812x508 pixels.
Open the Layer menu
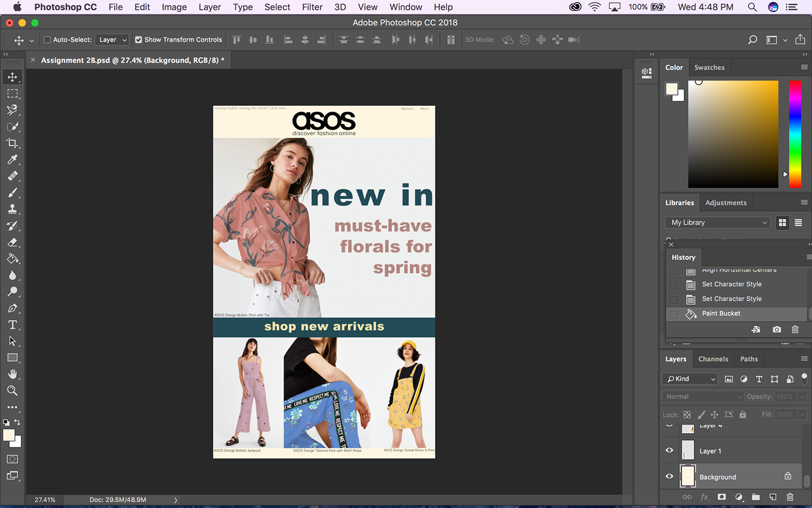209,7
